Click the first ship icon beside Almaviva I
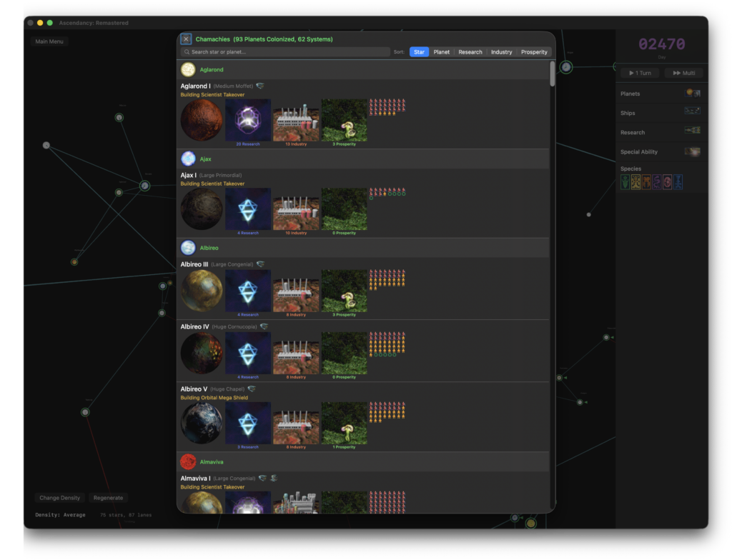Image resolution: width=732 pixels, height=560 pixels. click(263, 479)
